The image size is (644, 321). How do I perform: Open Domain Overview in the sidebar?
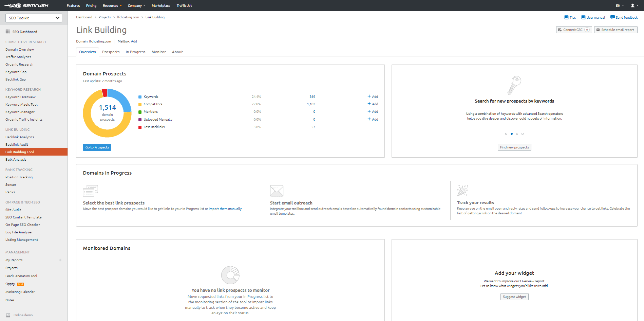20,49
